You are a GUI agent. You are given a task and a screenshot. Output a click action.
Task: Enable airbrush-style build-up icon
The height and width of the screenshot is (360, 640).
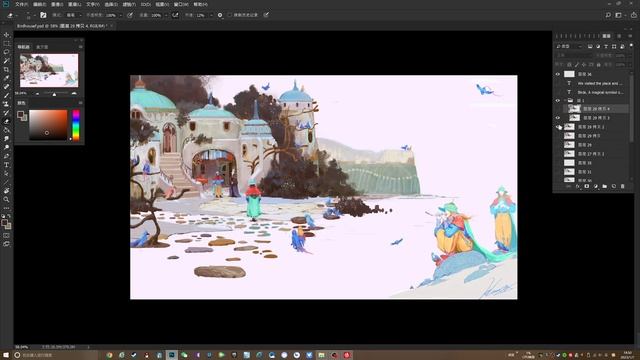(x=175, y=15)
